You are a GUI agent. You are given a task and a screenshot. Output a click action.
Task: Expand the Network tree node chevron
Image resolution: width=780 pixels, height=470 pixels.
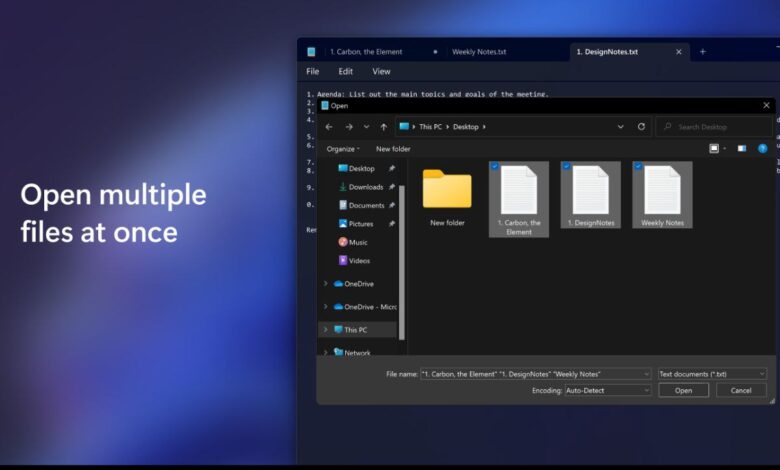325,352
